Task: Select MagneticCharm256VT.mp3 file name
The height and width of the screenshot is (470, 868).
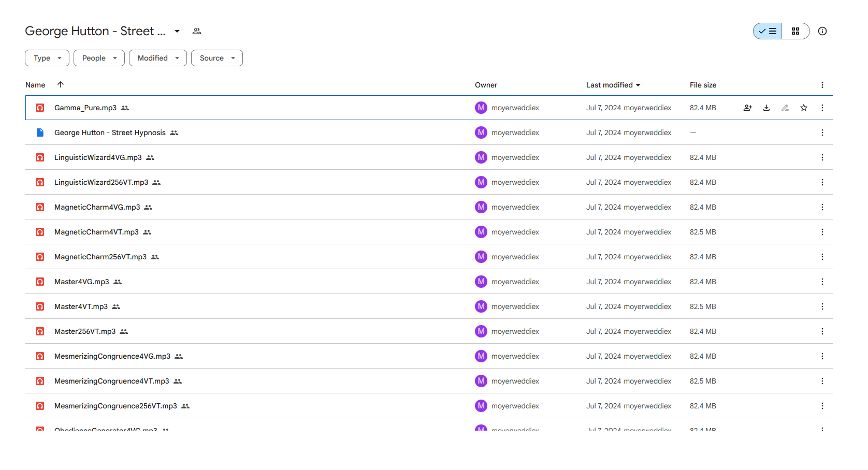Action: click(x=100, y=257)
